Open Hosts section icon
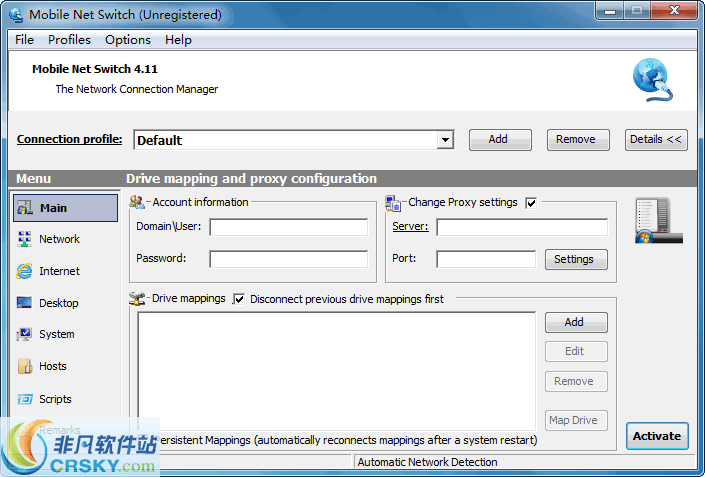705x477 pixels. 25,366
